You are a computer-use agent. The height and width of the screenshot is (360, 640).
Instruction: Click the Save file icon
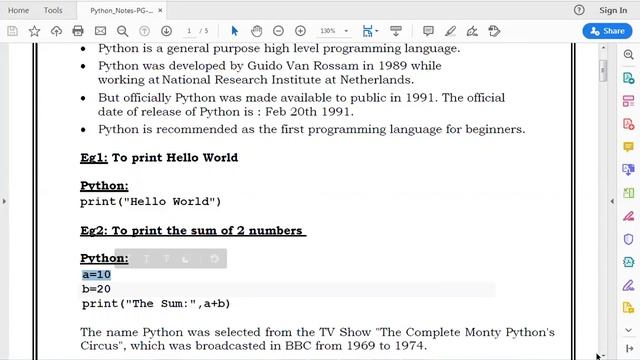point(12,31)
